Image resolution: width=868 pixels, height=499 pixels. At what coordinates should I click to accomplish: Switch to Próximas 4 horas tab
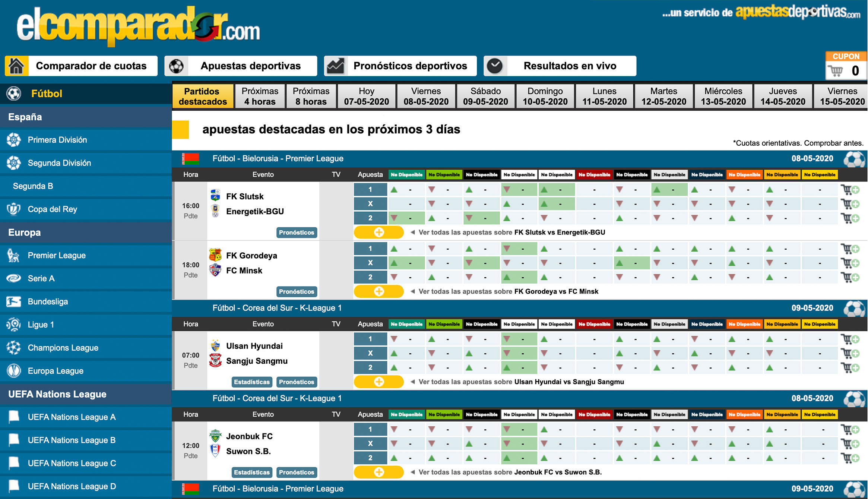tap(260, 96)
